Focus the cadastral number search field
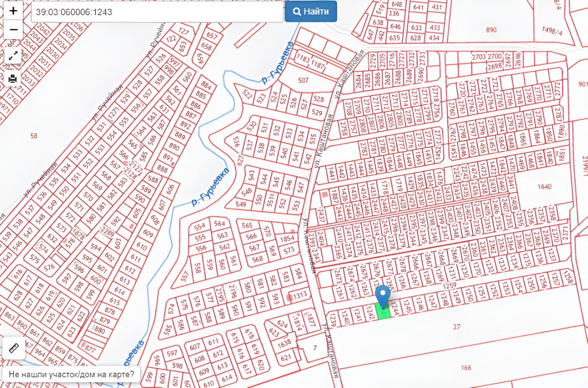The height and width of the screenshot is (388, 588). [157, 12]
